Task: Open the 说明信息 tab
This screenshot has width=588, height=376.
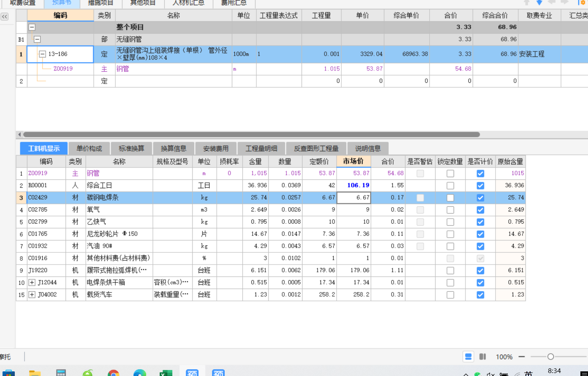Action: coord(368,149)
